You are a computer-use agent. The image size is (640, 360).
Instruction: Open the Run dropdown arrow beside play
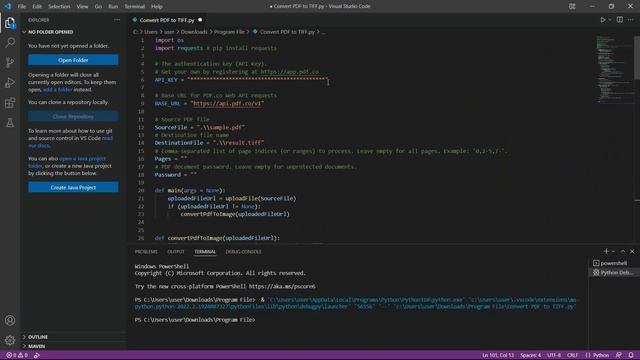tap(610, 20)
